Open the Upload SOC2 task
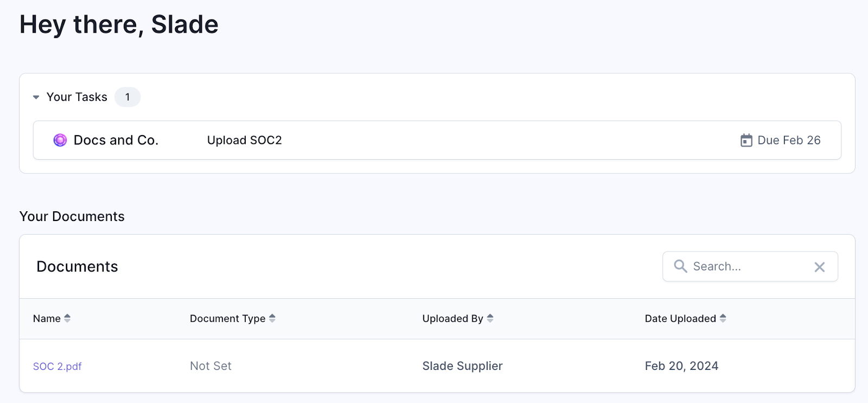Image resolution: width=868 pixels, height=403 pixels. [x=245, y=140]
